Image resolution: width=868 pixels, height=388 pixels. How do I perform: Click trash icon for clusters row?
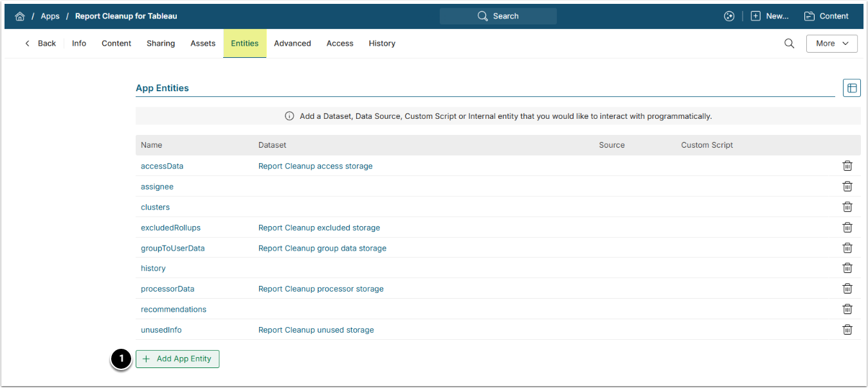847,207
